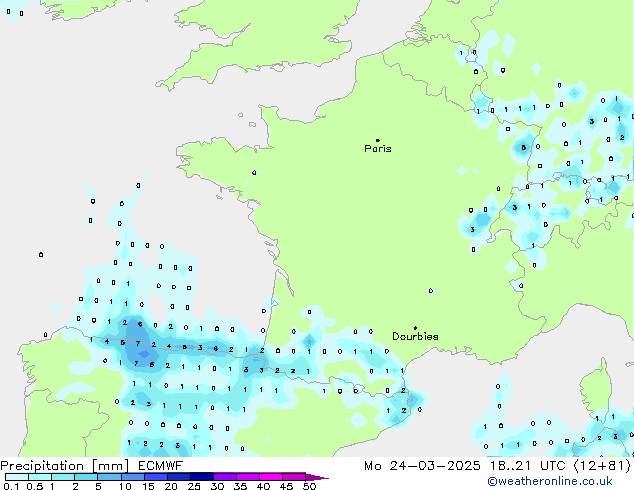634x490 pixels.
Task: Pick the 1–2 mm cyan legend swatch
Action: (63, 477)
